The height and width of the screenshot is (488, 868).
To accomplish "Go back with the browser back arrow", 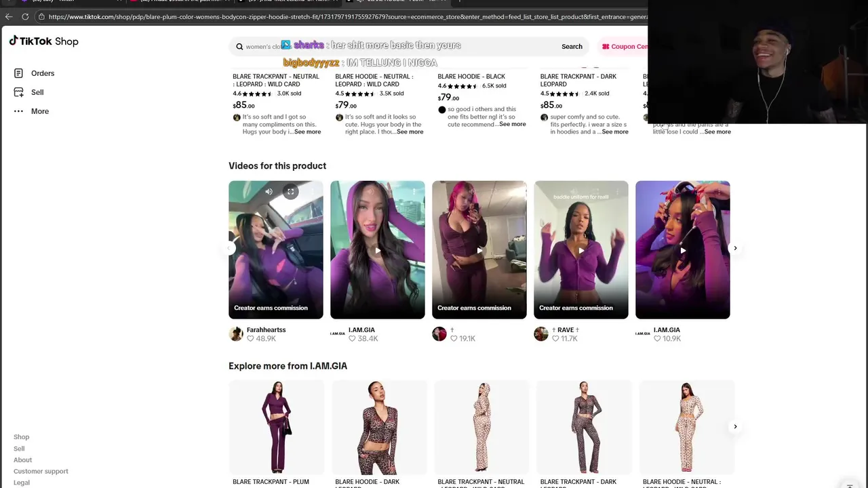I will (x=9, y=16).
